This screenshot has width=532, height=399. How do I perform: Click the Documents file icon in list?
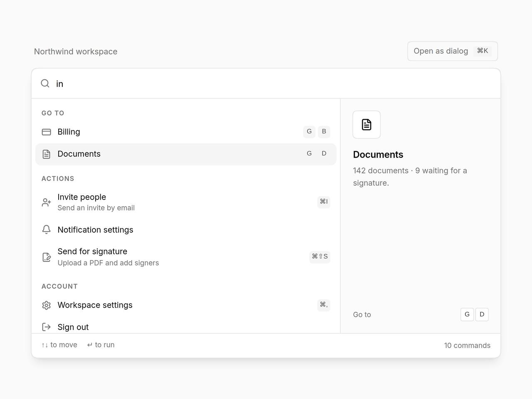(47, 154)
